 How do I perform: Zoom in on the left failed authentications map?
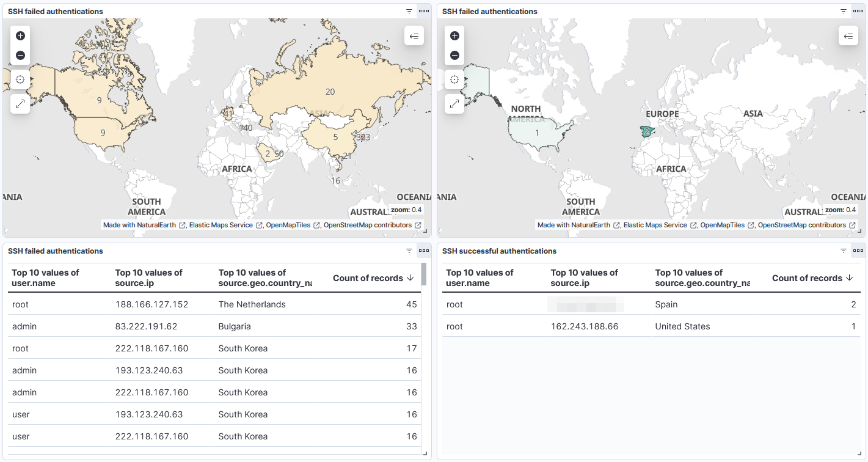20,36
